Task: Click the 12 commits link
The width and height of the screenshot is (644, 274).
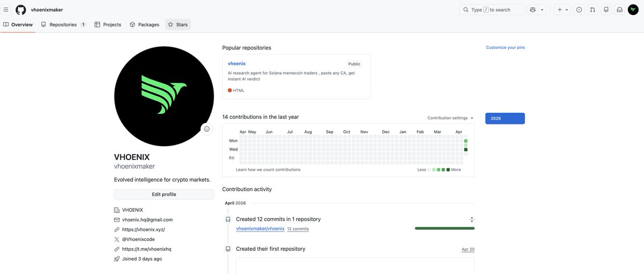Action: (298, 229)
